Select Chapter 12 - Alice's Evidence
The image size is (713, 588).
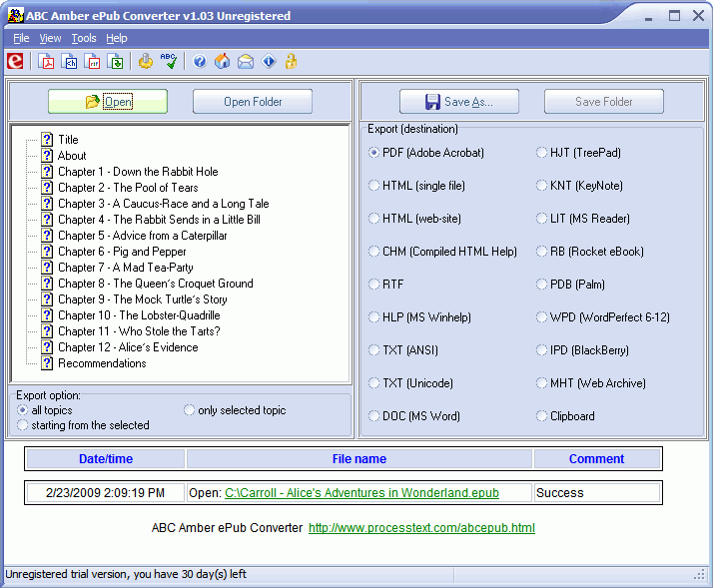tap(128, 347)
